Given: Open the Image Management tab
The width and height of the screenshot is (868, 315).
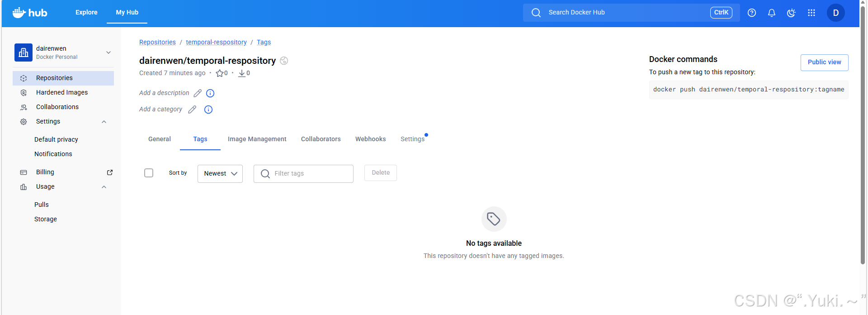Looking at the screenshot, I should click(x=257, y=139).
